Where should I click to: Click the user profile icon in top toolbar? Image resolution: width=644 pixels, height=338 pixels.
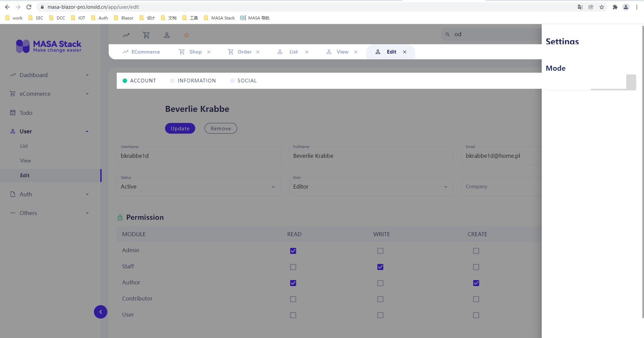tap(167, 35)
